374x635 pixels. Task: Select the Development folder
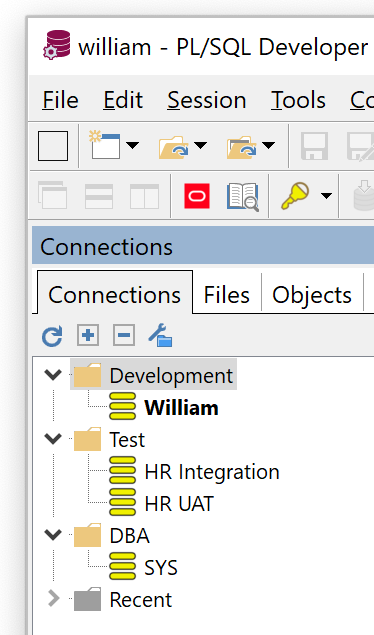[171, 375]
